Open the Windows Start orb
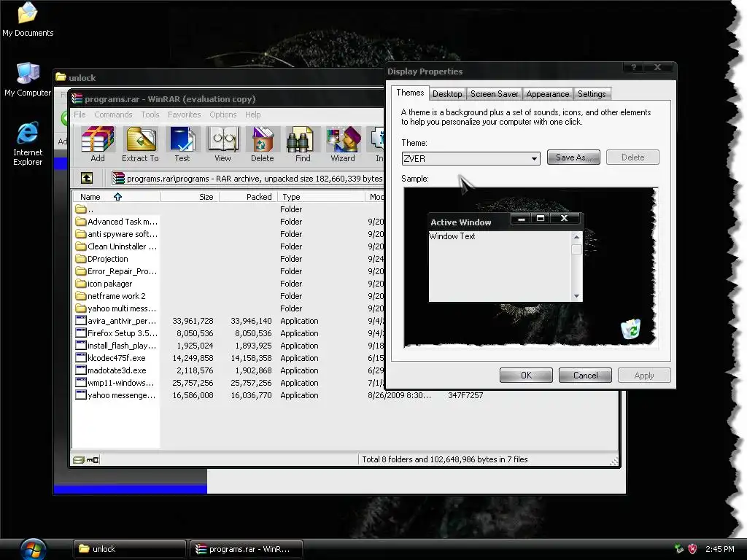747x560 pixels. pyautogui.click(x=33, y=549)
